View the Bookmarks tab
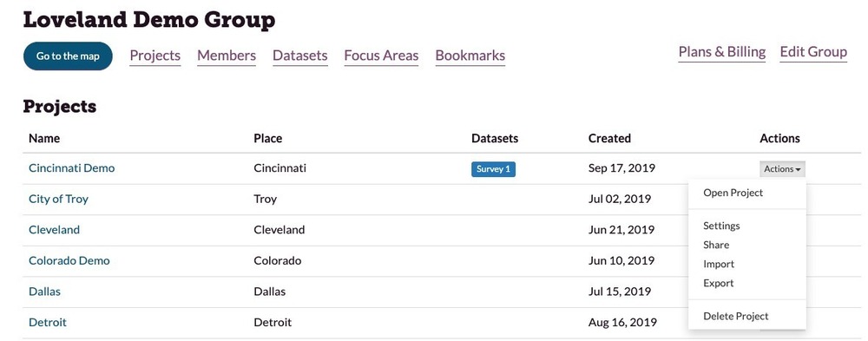 click(x=470, y=56)
